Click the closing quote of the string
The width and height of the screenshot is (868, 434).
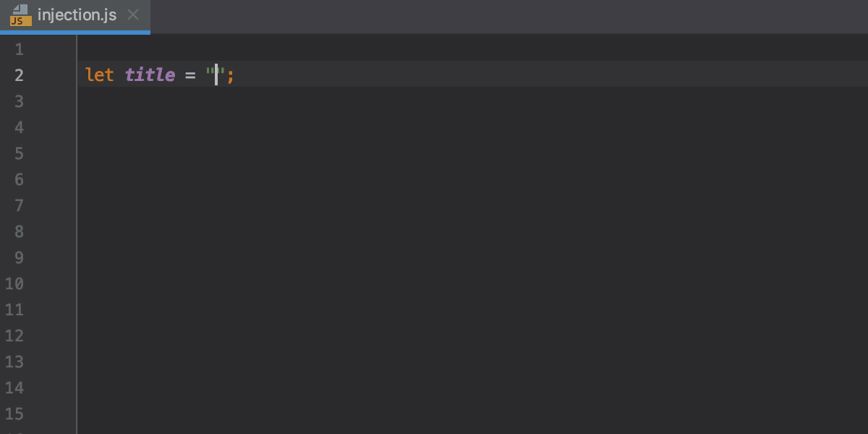point(222,75)
